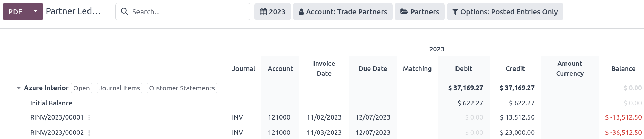Viewport: 644px width, 139px height.
Task: Collapse the Azure Interior partner row
Action: coord(19,88)
